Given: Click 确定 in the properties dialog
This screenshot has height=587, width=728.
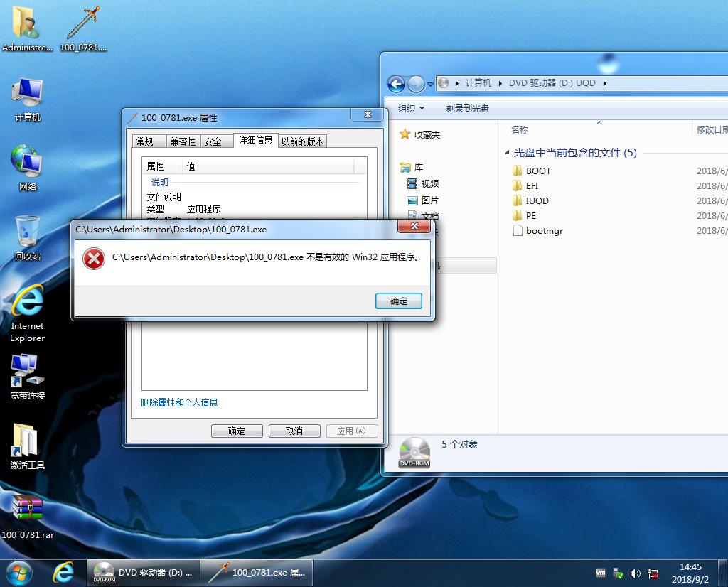Looking at the screenshot, I should [237, 431].
